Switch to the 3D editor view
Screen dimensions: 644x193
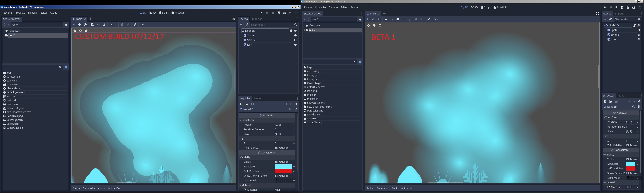tap(152, 13)
